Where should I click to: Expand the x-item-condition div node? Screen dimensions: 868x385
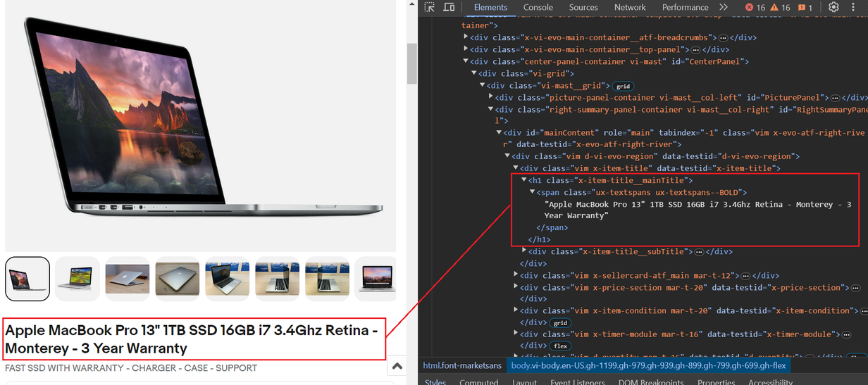click(516, 310)
